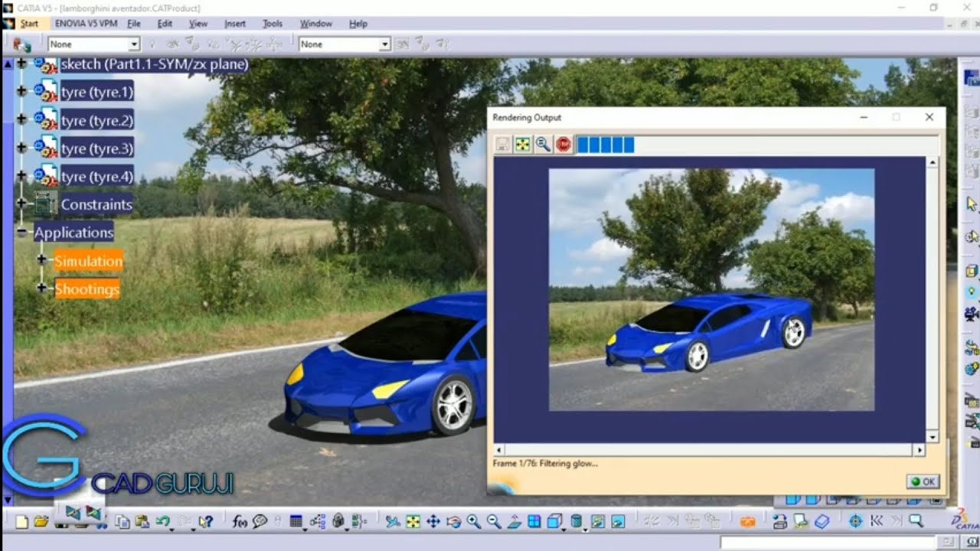Screen dimensions: 980x551
Task: Open the Tools menu
Action: [x=273, y=24]
